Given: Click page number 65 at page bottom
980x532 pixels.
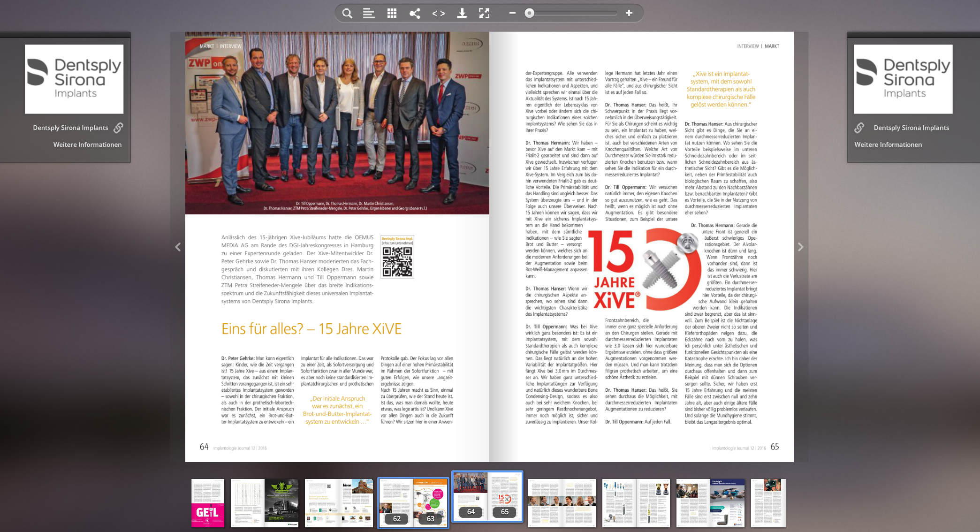Looking at the screenshot, I should point(775,447).
